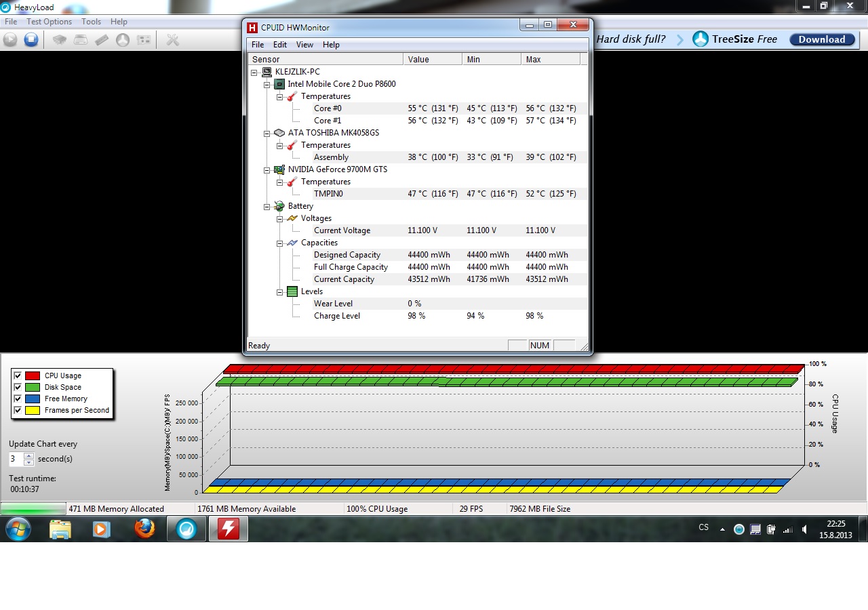Collapse the Voltages node
The width and height of the screenshot is (868, 610).
[x=279, y=218]
